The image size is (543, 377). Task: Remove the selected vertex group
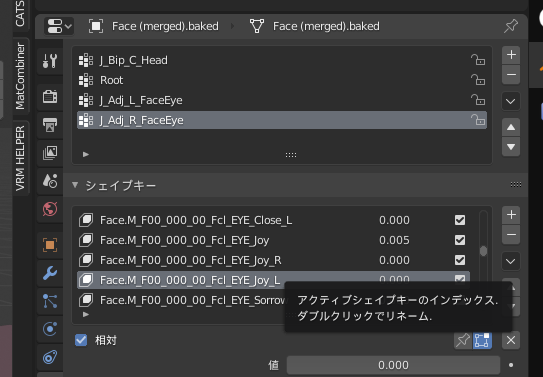(511, 75)
